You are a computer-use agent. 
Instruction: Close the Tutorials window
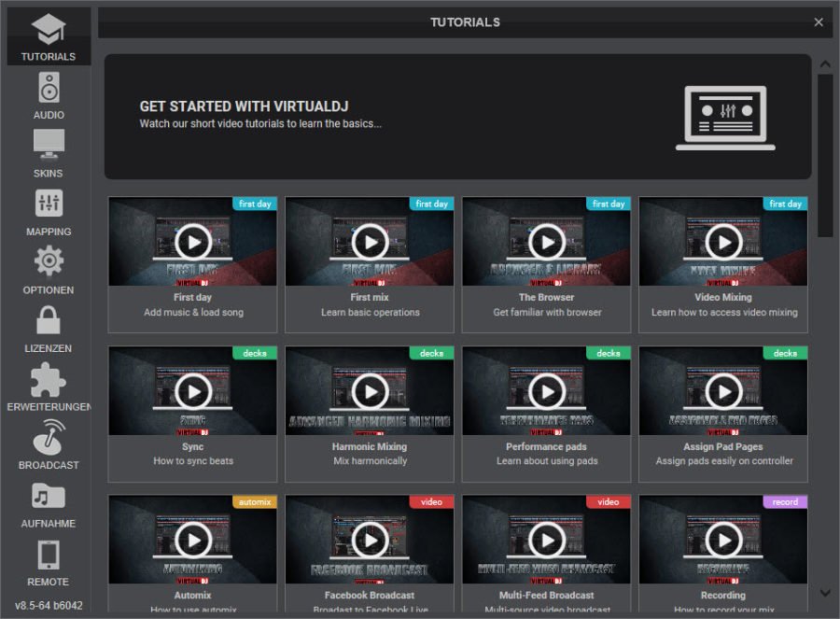819,21
